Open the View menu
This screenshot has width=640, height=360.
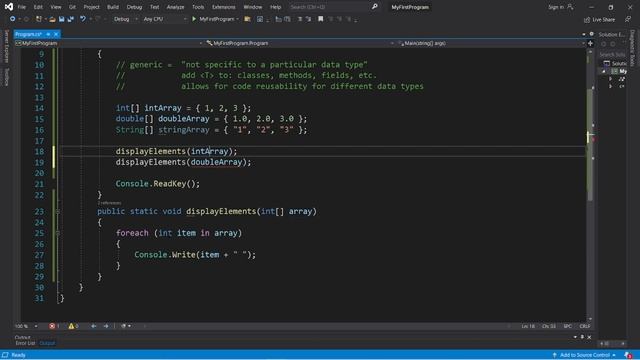(56, 7)
